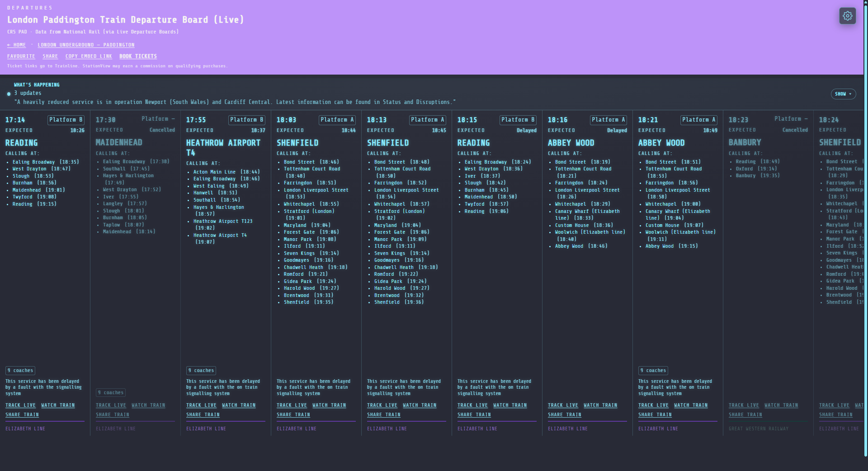Click Custom House (18:36) calling point

(584, 225)
